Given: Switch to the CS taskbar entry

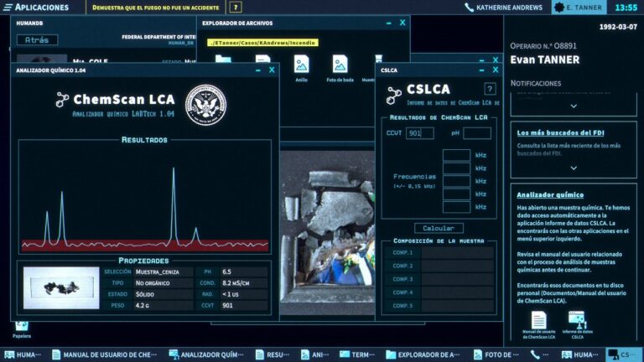Looking at the screenshot, I should [x=624, y=354].
